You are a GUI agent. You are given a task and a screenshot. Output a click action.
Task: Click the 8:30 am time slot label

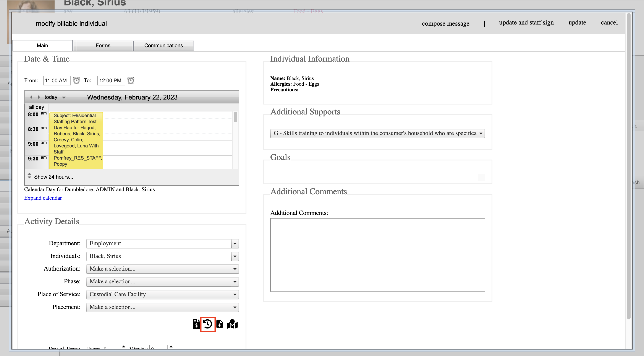click(37, 129)
